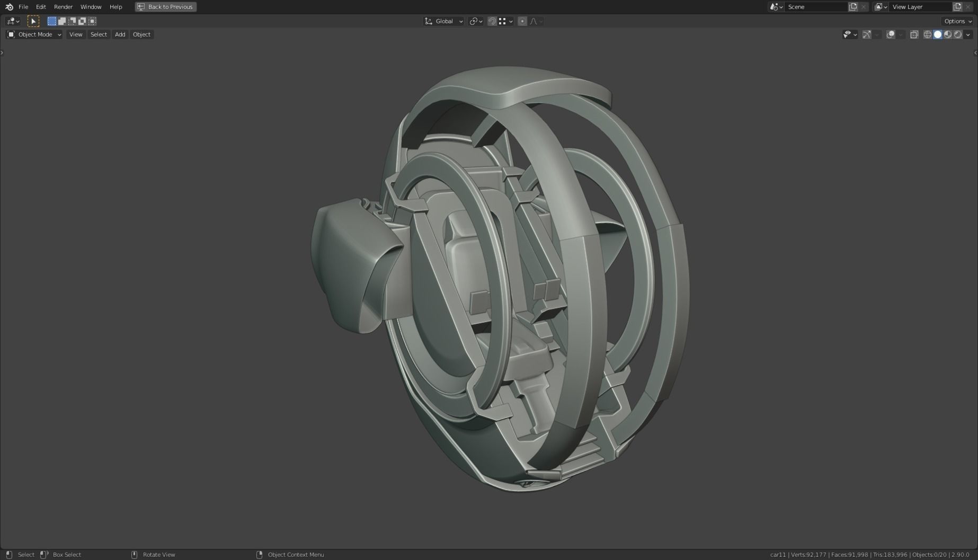
Task: Click the Object Context Menu hint icon
Action: (259, 555)
